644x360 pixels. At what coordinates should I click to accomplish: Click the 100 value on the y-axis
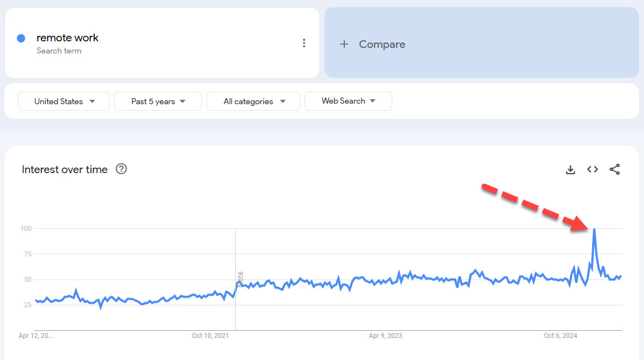pos(26,228)
